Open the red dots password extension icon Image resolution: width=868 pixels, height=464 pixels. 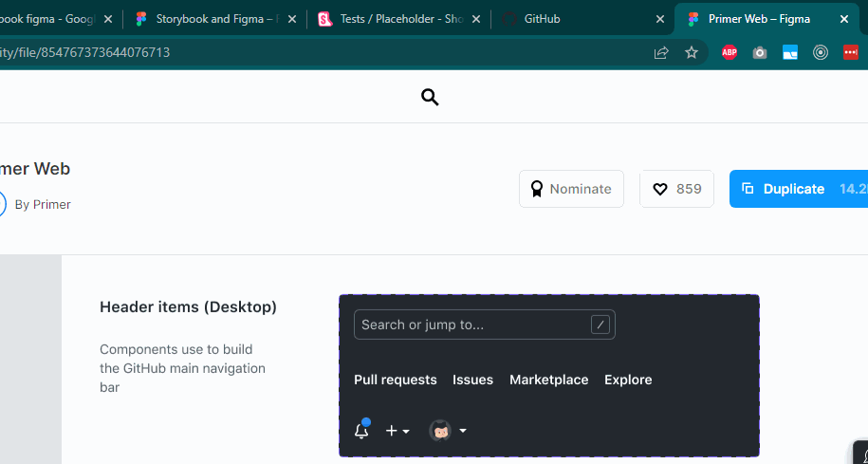tap(851, 52)
